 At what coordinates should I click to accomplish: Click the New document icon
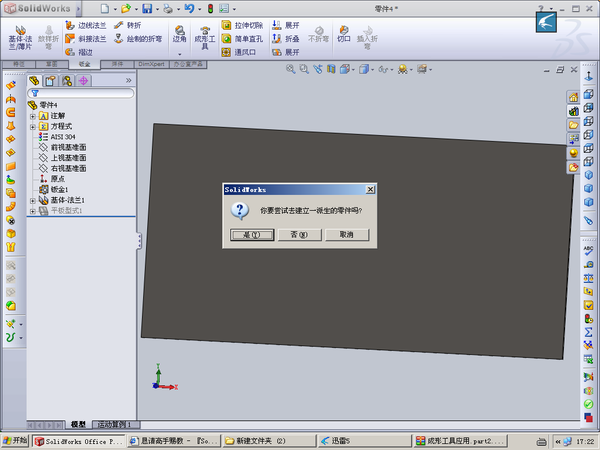104,8
